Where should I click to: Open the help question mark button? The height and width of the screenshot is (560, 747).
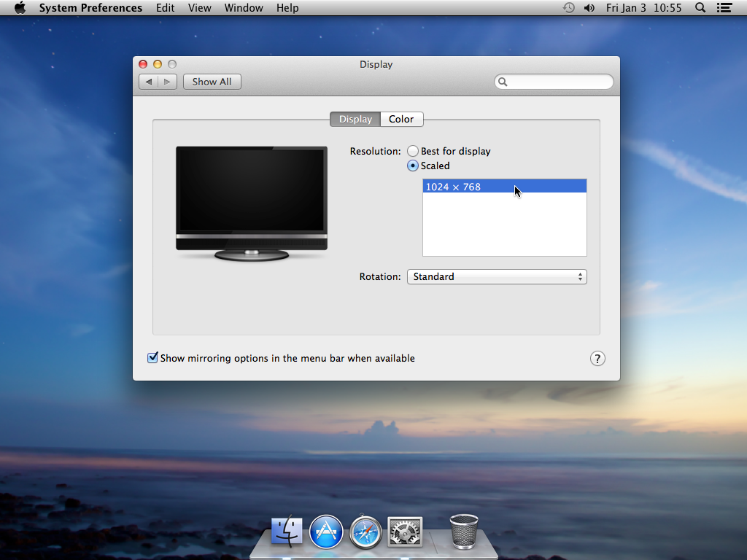click(597, 359)
